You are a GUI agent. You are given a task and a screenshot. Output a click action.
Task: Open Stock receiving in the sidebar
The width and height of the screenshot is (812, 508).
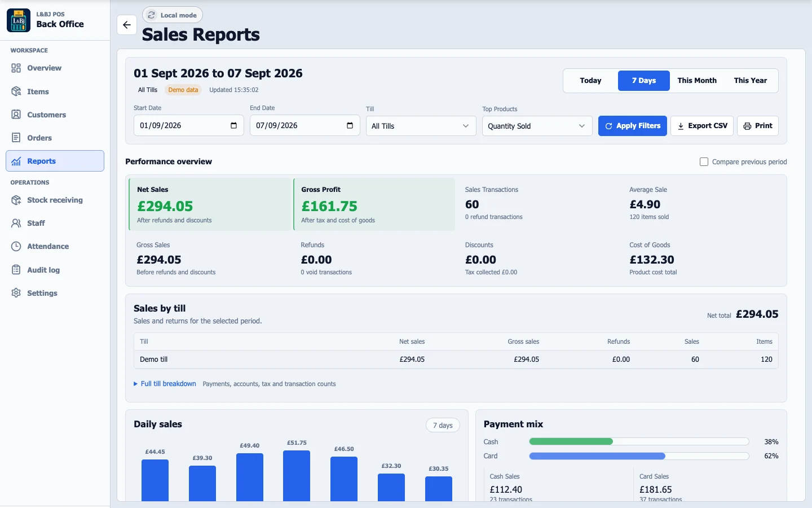click(x=55, y=200)
